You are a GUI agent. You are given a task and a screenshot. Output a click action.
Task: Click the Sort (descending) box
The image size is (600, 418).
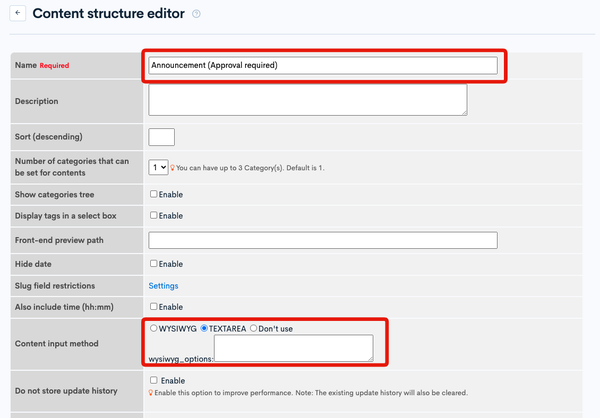coord(161,137)
